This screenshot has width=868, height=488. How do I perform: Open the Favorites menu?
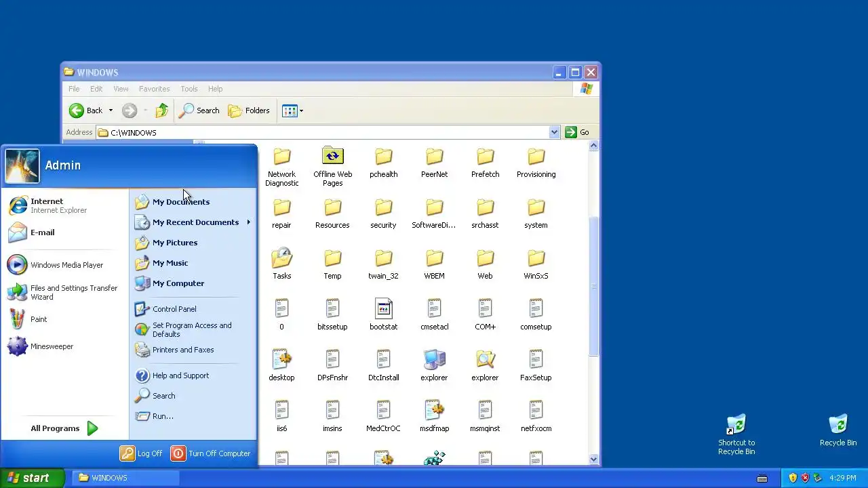point(155,89)
